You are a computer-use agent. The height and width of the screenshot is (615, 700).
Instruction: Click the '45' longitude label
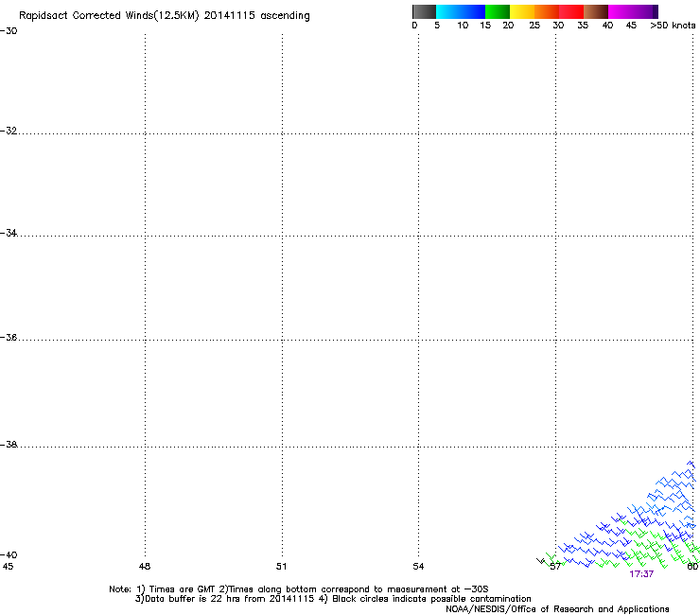pyautogui.click(x=8, y=567)
